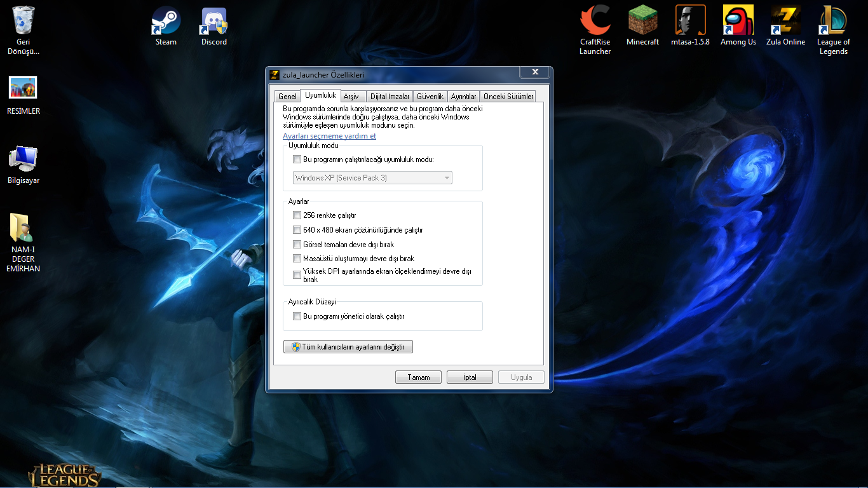The width and height of the screenshot is (868, 488).
Task: Go to the Ayrıntılar tab
Action: [463, 97]
